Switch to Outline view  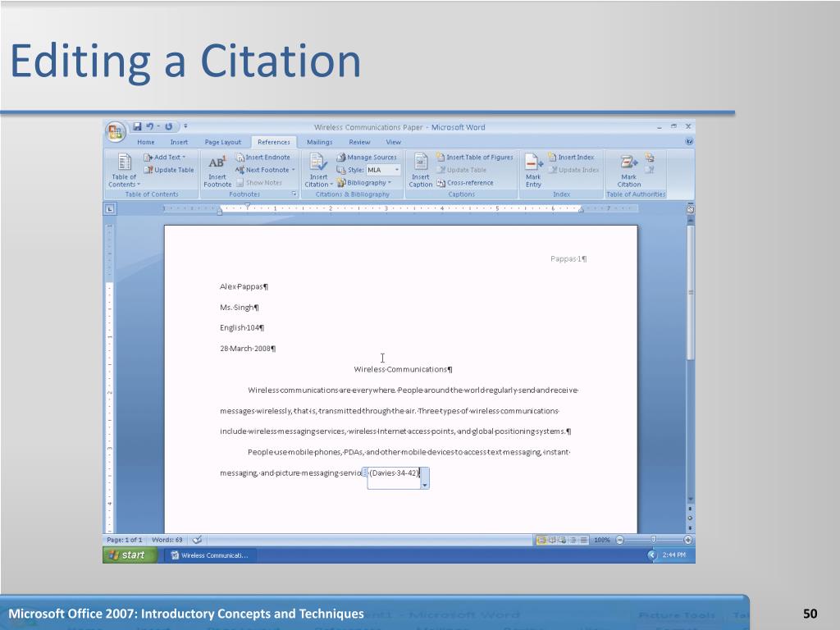click(573, 540)
